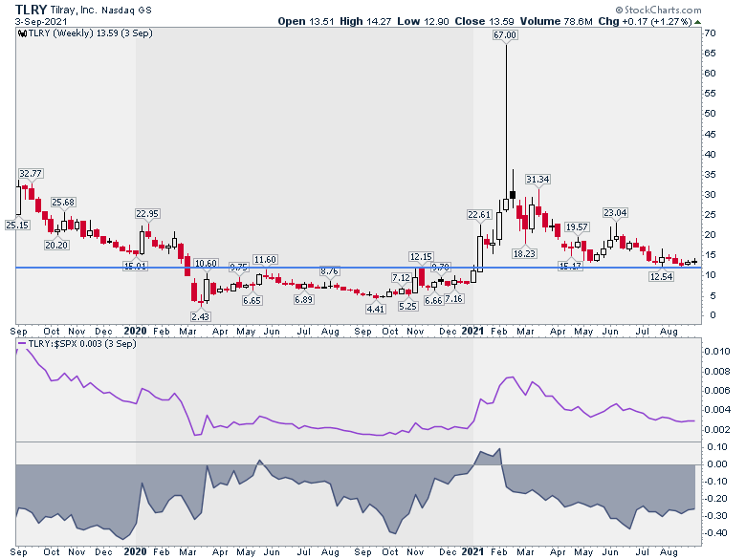Click the High 14.27 value
Image resolution: width=746 pixels, height=560 pixels.
point(366,21)
